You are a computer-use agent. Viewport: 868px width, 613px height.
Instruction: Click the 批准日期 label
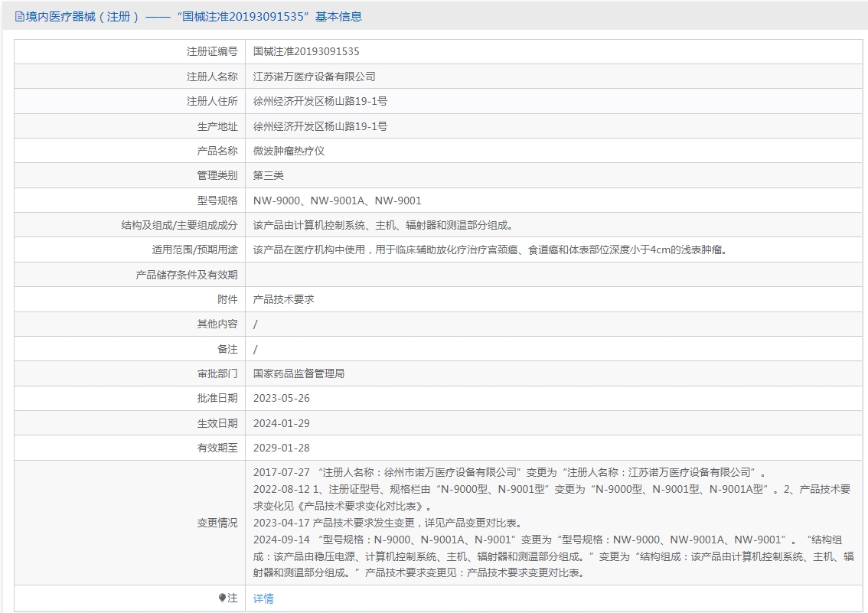point(217,399)
